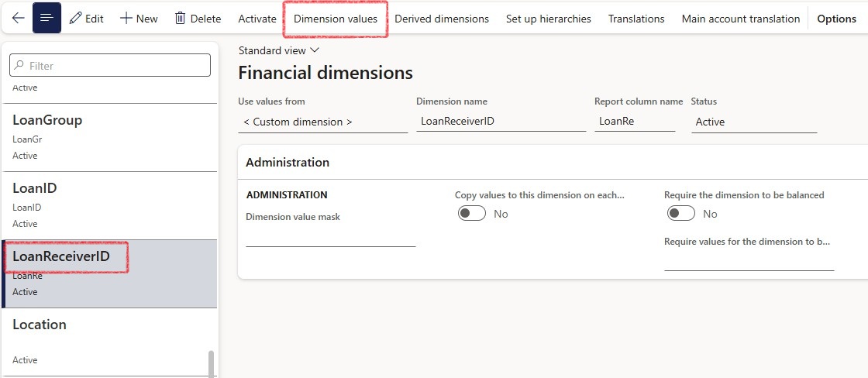Screen dimensions: 868x378
Task: Open Translations
Action: (636, 19)
